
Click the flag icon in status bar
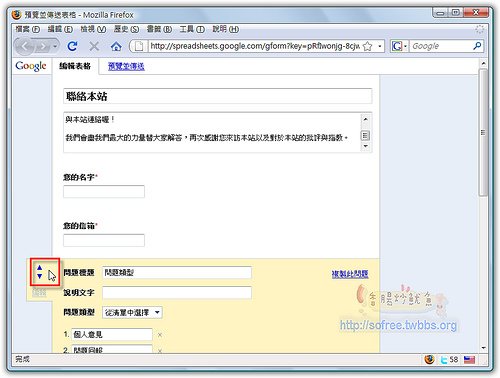[x=469, y=360]
